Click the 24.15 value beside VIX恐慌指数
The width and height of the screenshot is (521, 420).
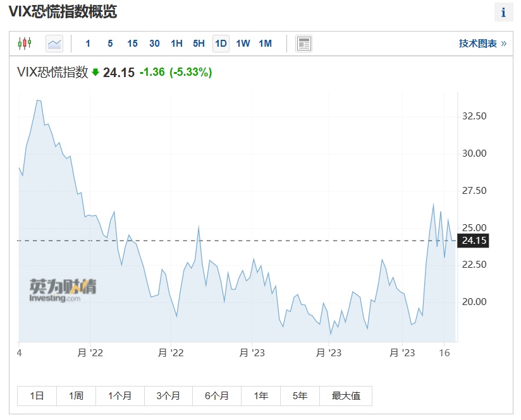click(x=119, y=73)
